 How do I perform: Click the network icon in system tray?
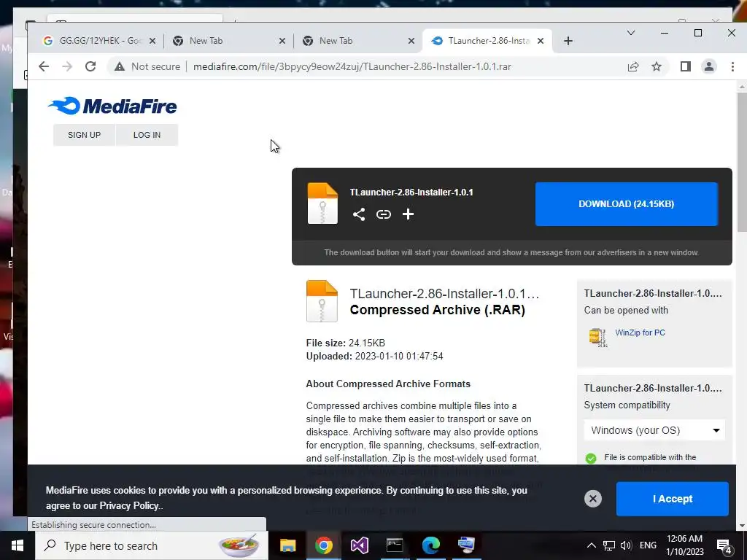click(x=609, y=545)
